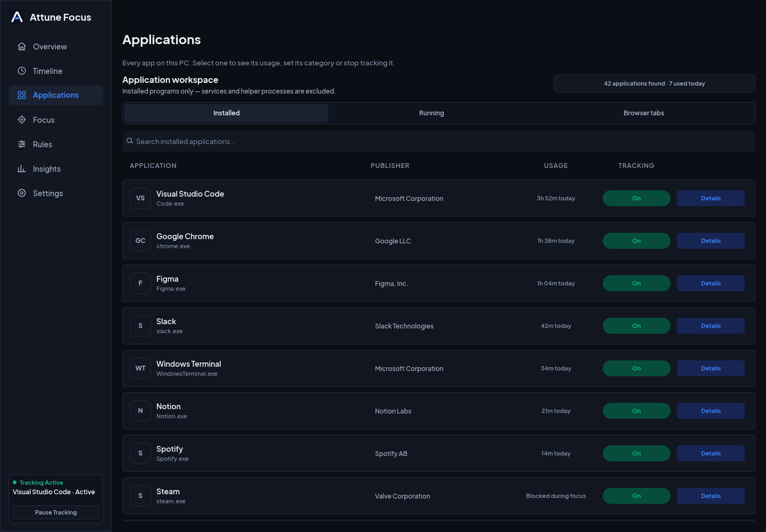766x532 pixels.
Task: Click the VS badge for Visual Studio Code
Action: point(140,198)
